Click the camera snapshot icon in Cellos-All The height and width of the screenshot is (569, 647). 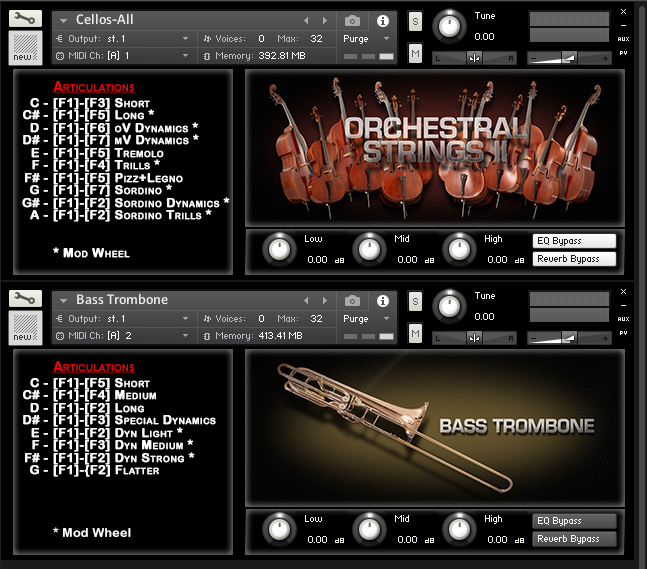[352, 21]
